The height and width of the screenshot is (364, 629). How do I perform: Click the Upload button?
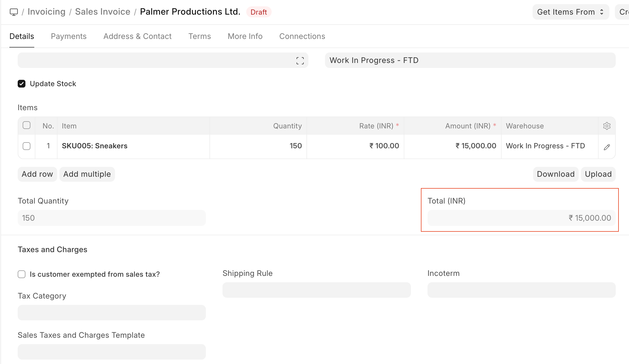(598, 174)
